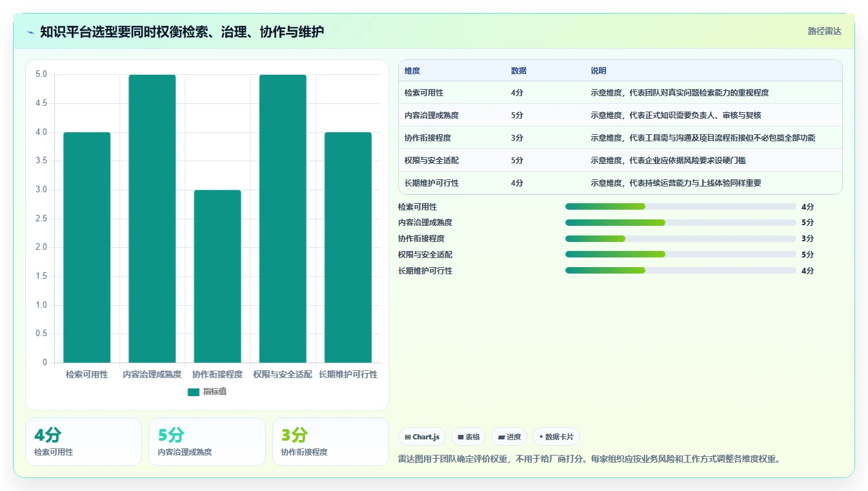Click the description about 风险要求设硬门槛
868x491 pixels.
(668, 161)
